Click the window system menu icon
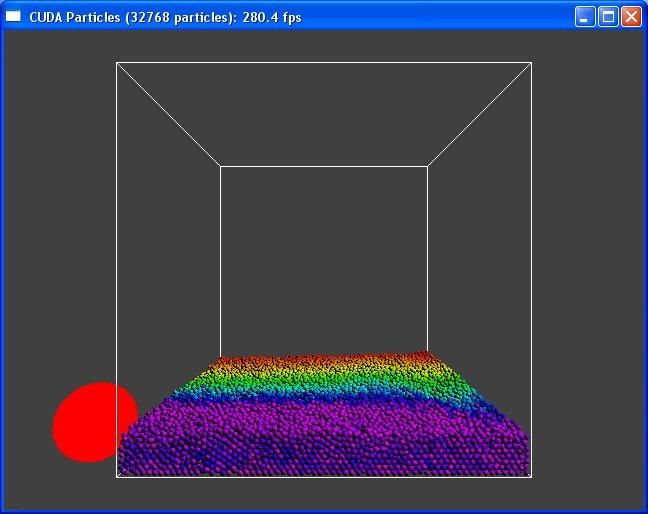 coord(13,16)
